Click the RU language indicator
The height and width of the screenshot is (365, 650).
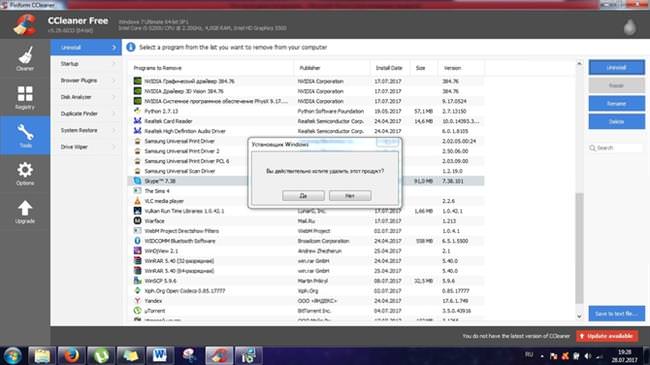pyautogui.click(x=529, y=355)
